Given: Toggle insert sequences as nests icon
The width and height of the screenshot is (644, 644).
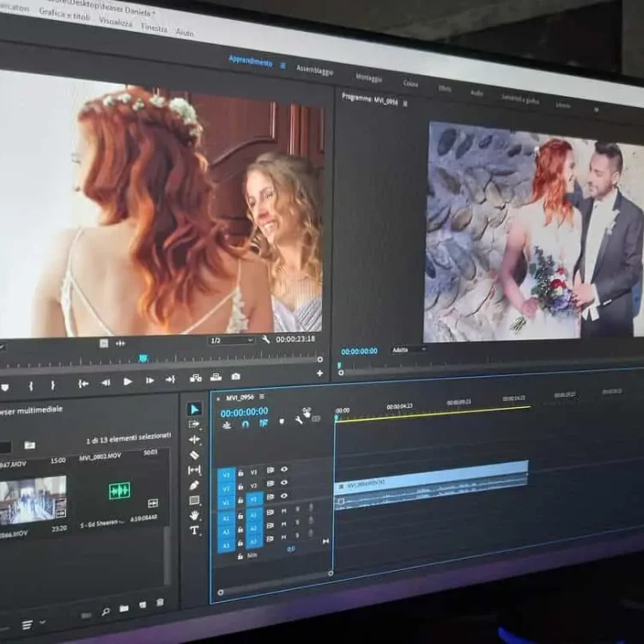Looking at the screenshot, I should coord(227,426).
